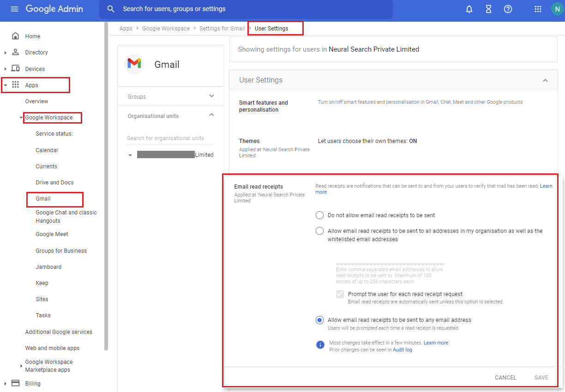Open Additional Google services
The width and height of the screenshot is (565, 392).
(x=59, y=332)
